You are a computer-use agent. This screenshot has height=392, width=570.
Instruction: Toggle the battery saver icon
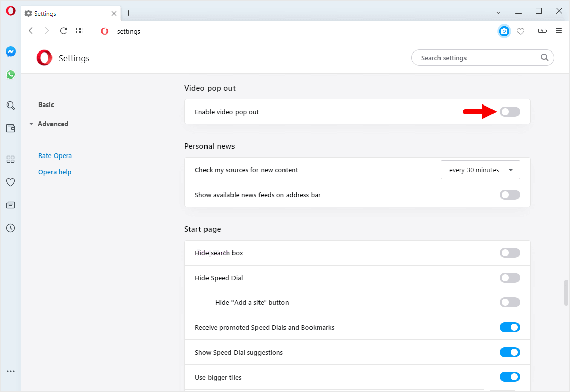point(542,31)
